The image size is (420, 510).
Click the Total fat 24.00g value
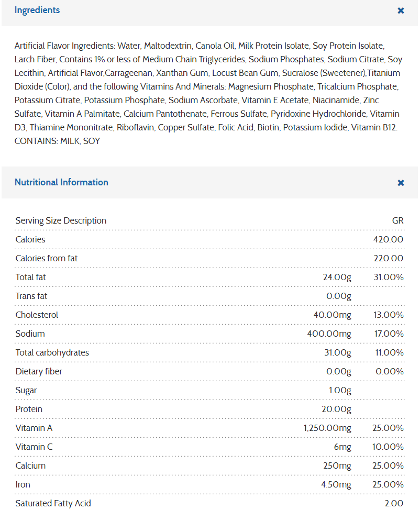[337, 277]
